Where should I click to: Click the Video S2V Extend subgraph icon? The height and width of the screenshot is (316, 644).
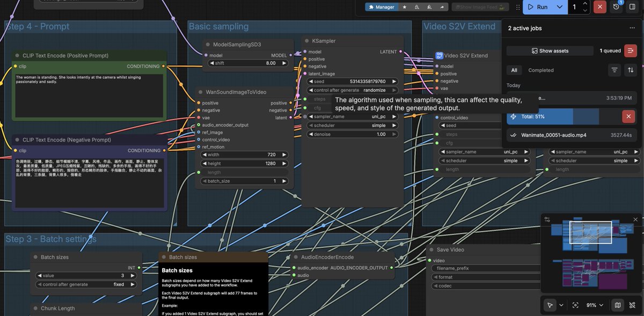(439, 55)
